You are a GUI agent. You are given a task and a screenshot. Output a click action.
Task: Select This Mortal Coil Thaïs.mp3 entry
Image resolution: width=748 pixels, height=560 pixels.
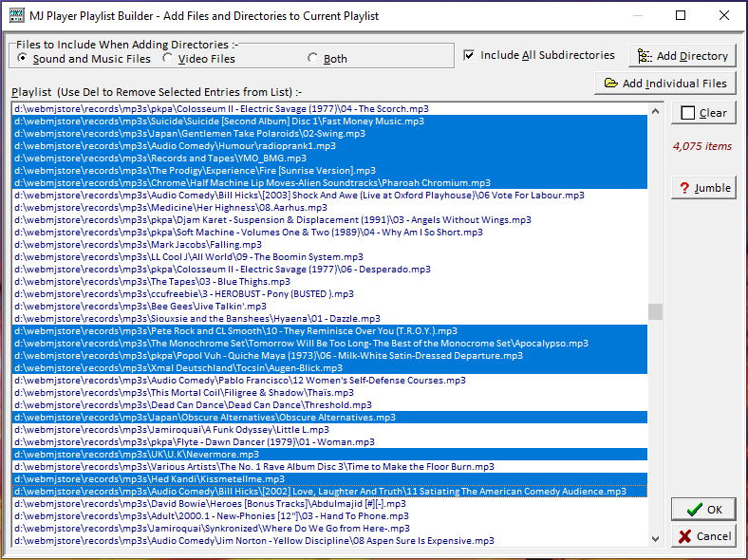click(329, 393)
